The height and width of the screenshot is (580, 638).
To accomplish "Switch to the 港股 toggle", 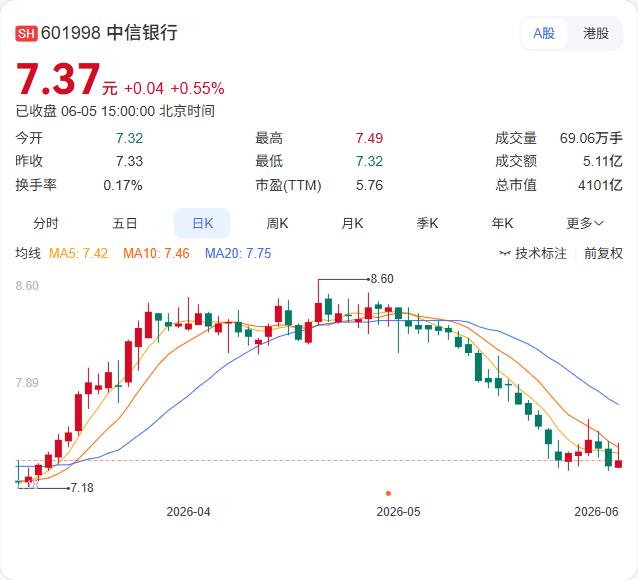I will coord(596,33).
